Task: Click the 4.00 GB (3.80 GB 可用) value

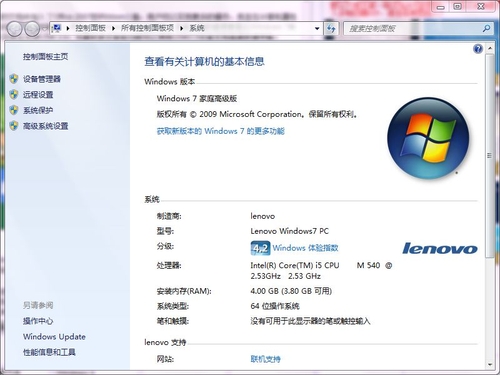Action: pos(291,291)
